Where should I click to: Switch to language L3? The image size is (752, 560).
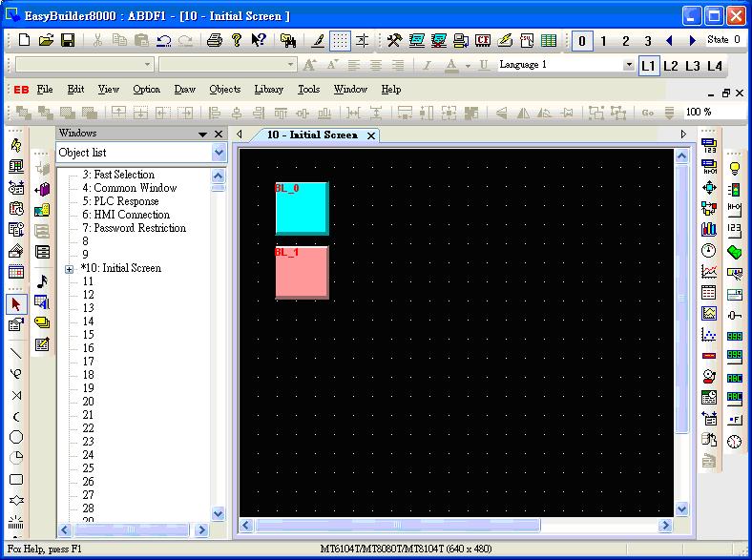(693, 66)
